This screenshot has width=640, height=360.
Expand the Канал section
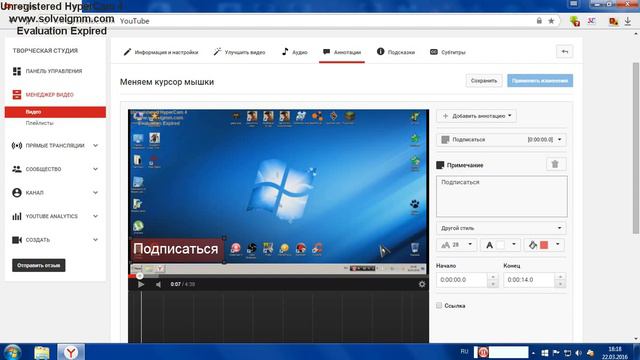coord(96,193)
